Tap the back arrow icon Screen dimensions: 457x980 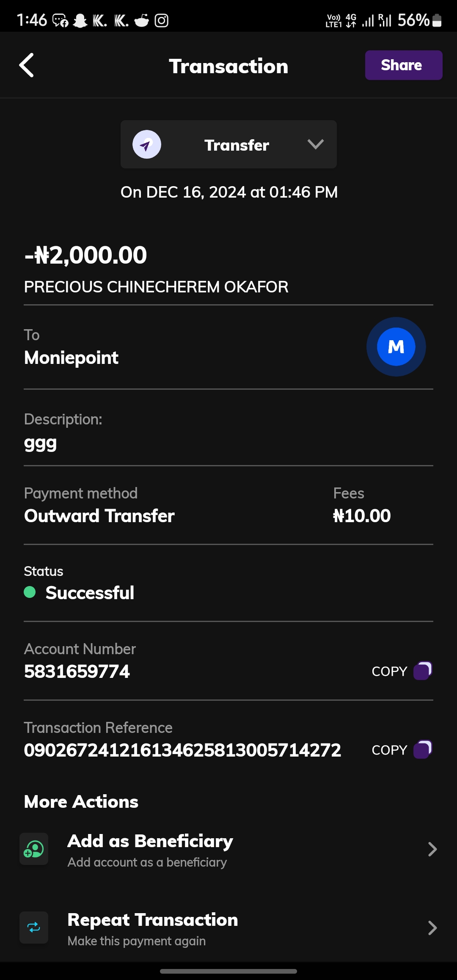[27, 66]
